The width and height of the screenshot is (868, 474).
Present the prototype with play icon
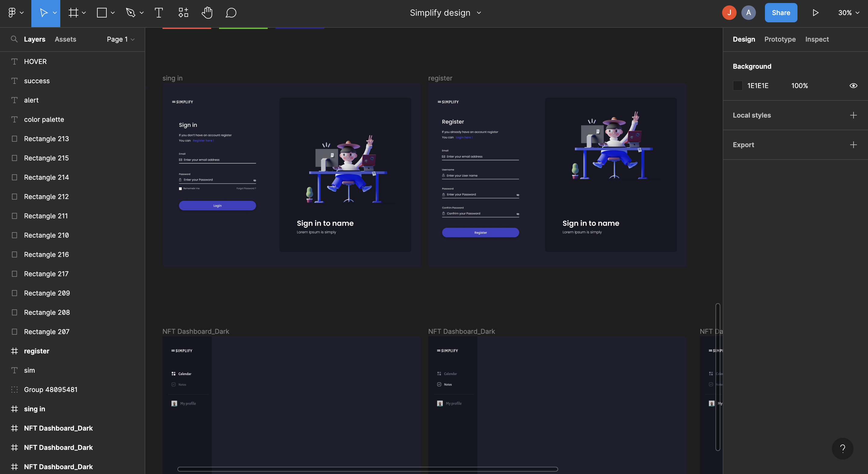816,13
